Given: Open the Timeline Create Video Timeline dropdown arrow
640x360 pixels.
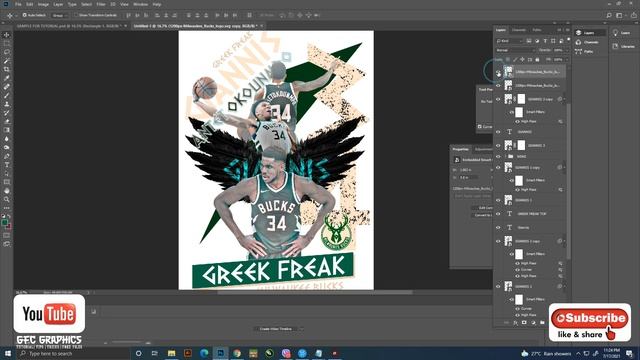Looking at the screenshot, I should [301, 329].
